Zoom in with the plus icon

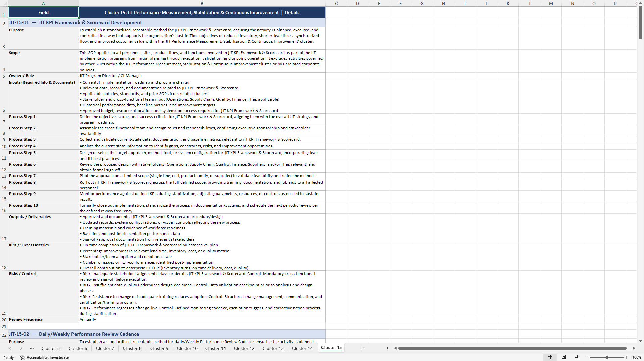[x=626, y=357]
